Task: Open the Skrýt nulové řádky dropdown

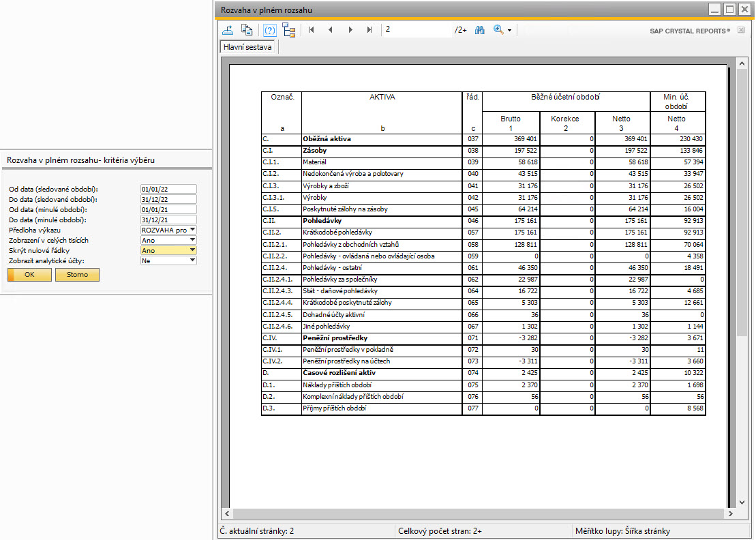Action: (192, 250)
